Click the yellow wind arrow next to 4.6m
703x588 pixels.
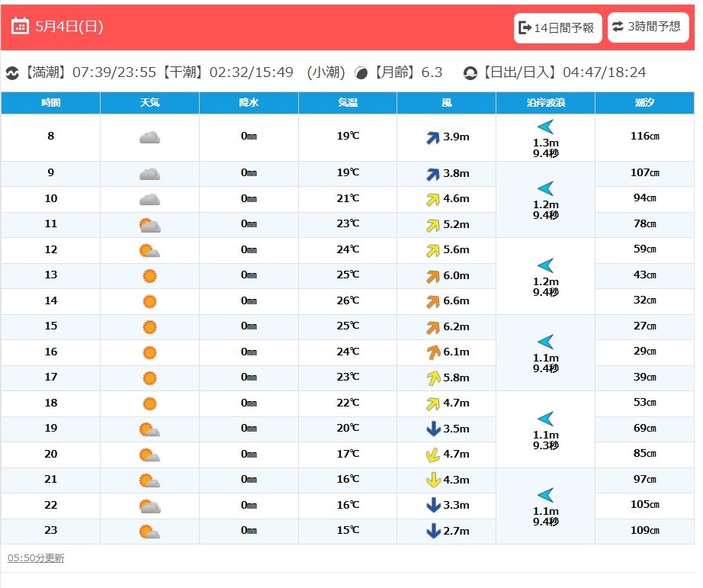[432, 199]
